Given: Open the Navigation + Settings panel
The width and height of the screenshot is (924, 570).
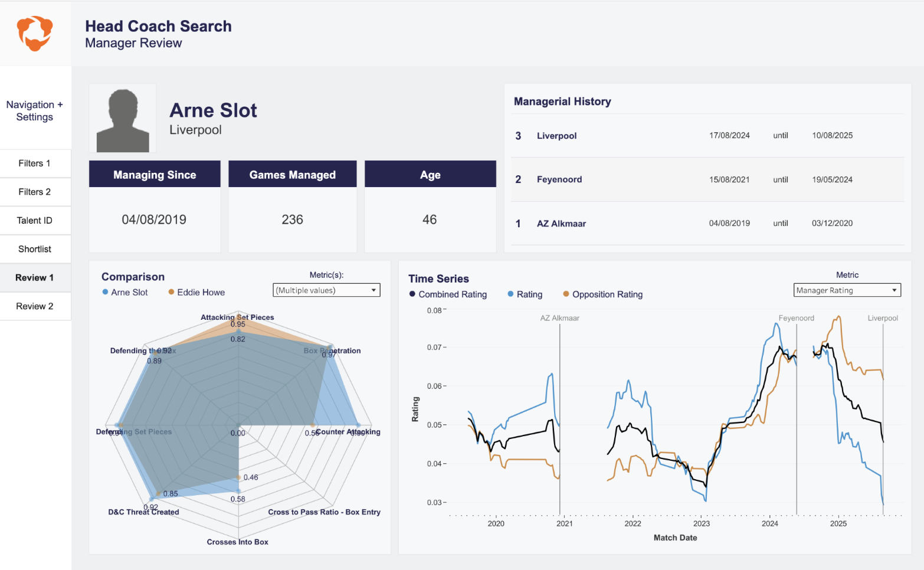Looking at the screenshot, I should click(x=35, y=111).
